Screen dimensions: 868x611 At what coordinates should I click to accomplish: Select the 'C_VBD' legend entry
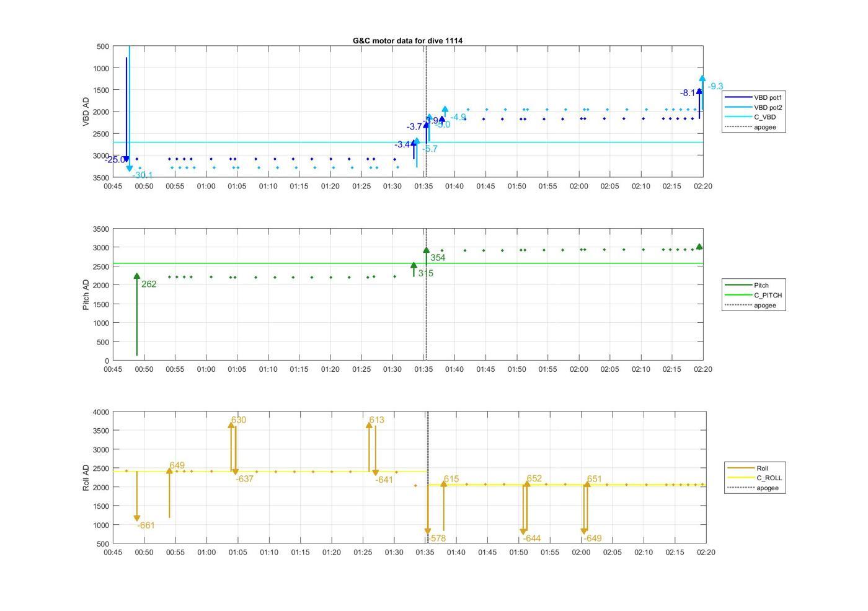(x=750, y=117)
